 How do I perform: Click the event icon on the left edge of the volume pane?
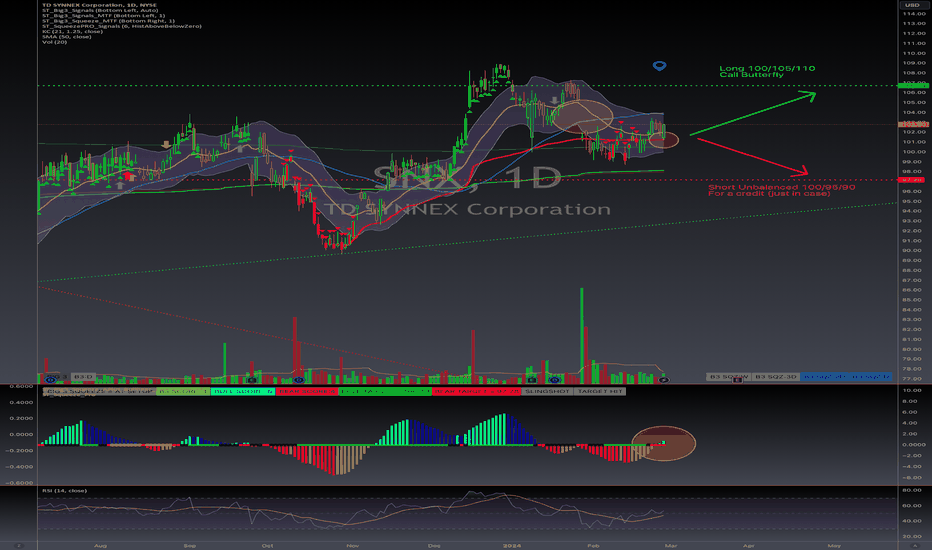pyautogui.click(x=51, y=379)
